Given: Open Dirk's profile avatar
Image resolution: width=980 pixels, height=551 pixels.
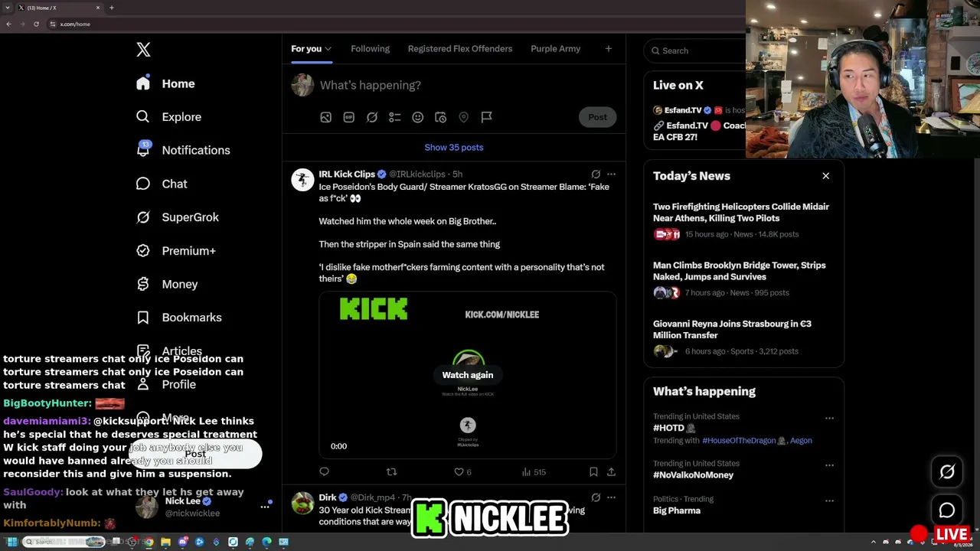Looking at the screenshot, I should click(302, 503).
